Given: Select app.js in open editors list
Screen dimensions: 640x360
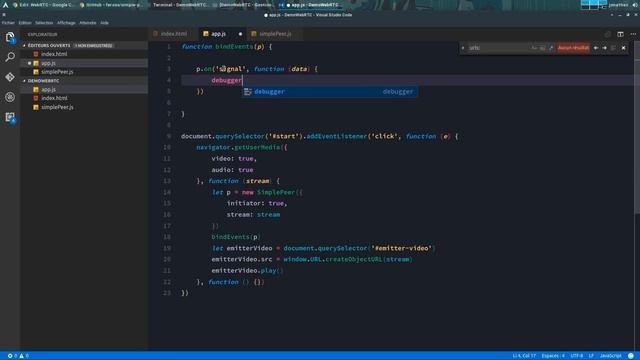Looking at the screenshot, I should 84,63.
